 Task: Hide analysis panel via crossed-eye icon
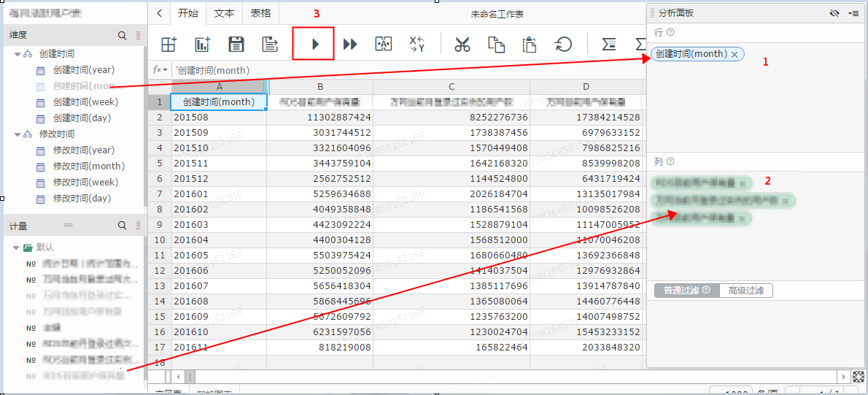835,13
